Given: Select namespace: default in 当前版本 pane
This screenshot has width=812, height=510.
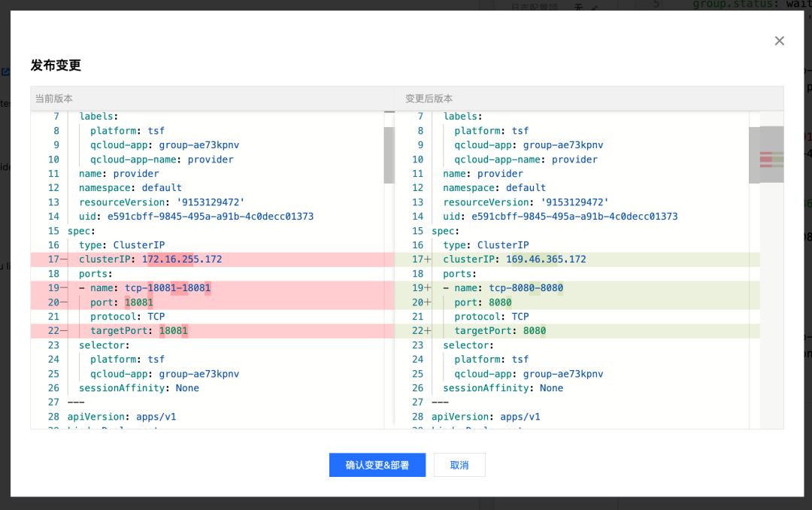Looking at the screenshot, I should point(130,188).
